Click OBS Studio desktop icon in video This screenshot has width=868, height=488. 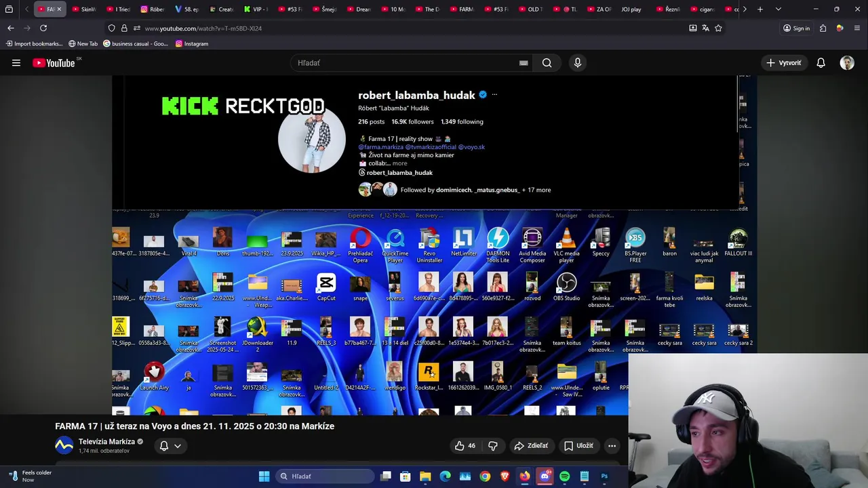566,287
